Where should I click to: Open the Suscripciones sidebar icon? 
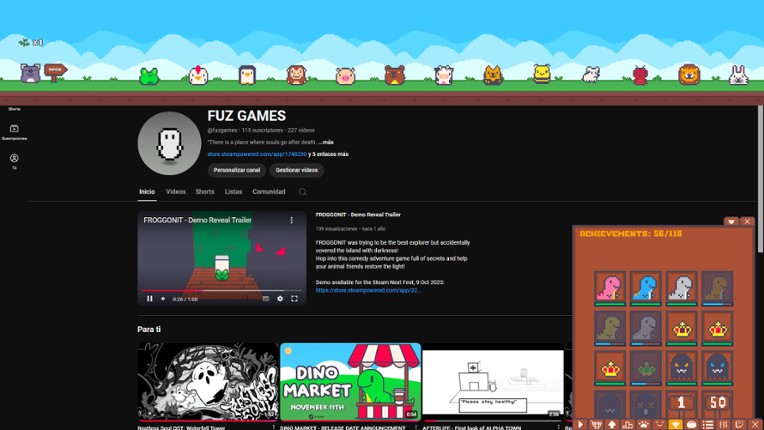coord(14,130)
